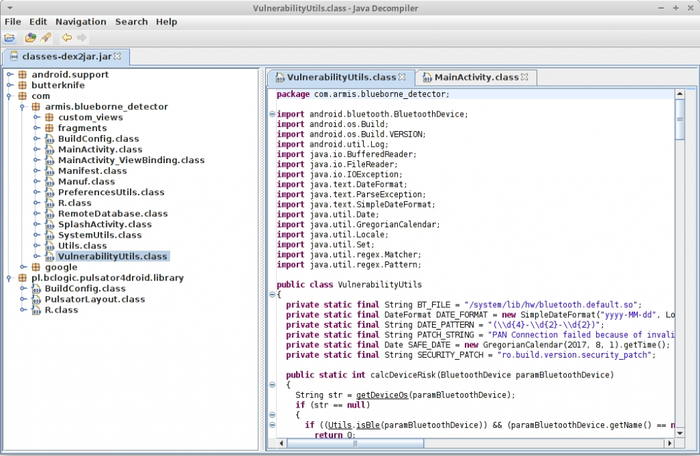This screenshot has height=456, width=700.
Task: Collapse the armis.blueborne_detector package
Action: point(22,107)
